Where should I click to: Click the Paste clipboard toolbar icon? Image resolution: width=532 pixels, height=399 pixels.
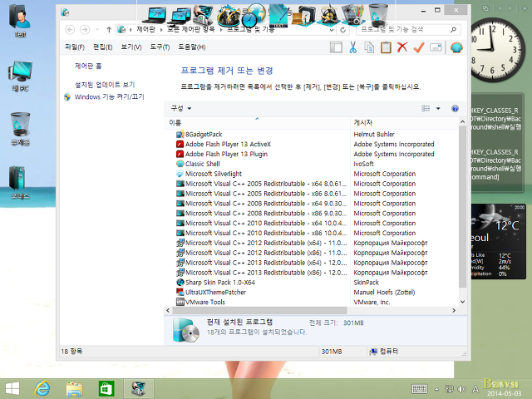(386, 47)
